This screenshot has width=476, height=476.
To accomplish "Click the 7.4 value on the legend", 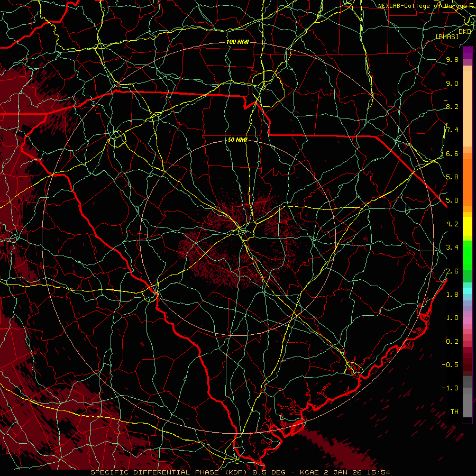I will click(452, 130).
